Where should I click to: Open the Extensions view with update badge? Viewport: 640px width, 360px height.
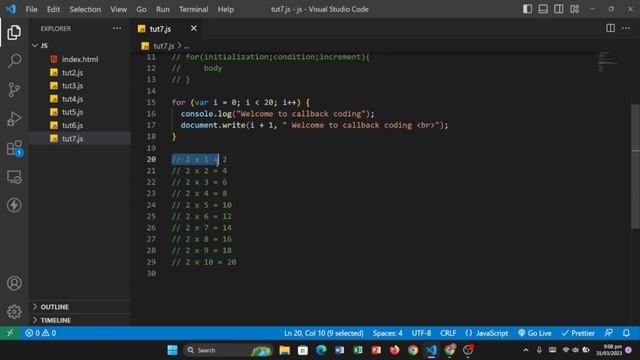[x=14, y=148]
